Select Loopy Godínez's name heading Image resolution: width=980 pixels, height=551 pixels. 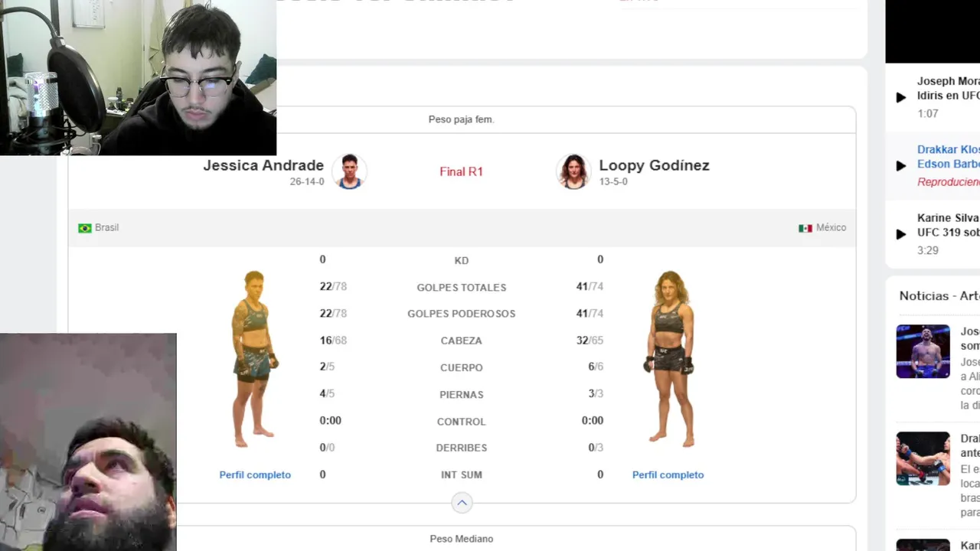coord(654,165)
